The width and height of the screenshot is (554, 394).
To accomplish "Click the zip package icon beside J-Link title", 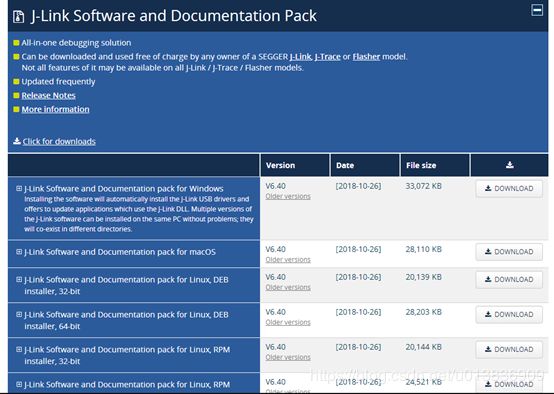I will (18, 17).
